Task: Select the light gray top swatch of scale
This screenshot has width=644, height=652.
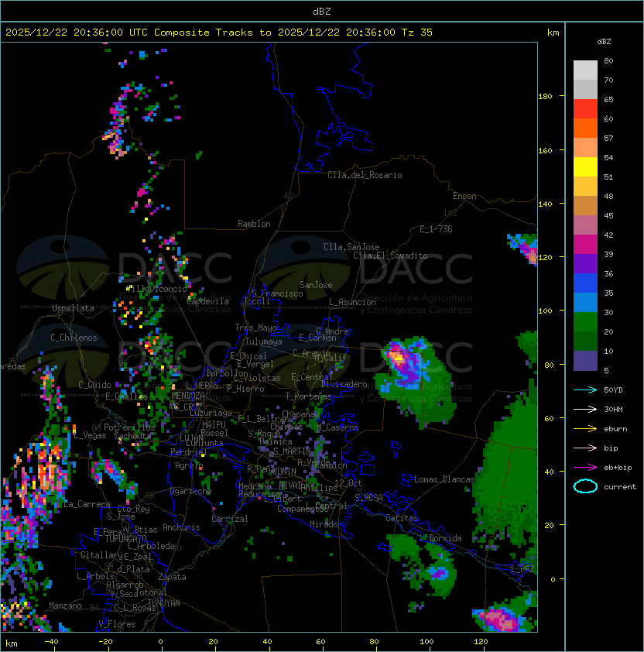Action: pyautogui.click(x=585, y=70)
